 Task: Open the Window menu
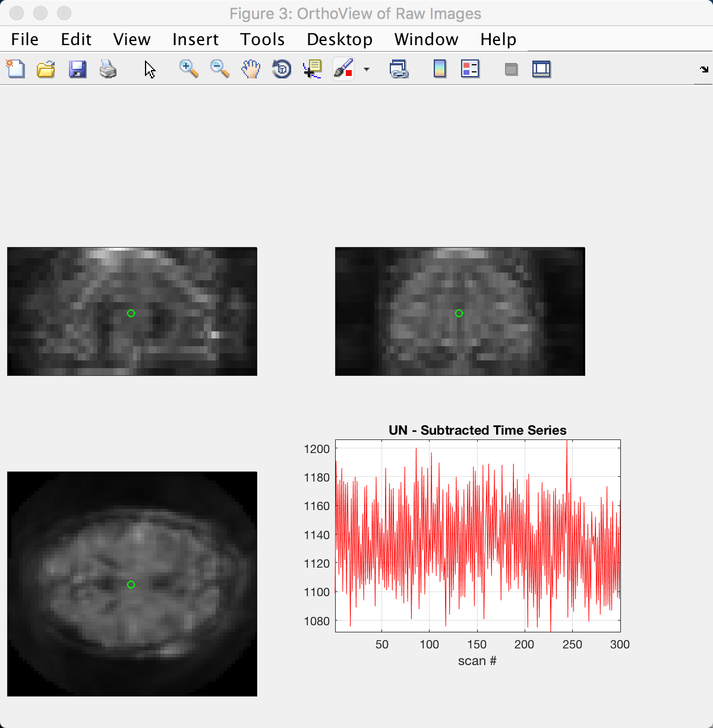click(426, 39)
